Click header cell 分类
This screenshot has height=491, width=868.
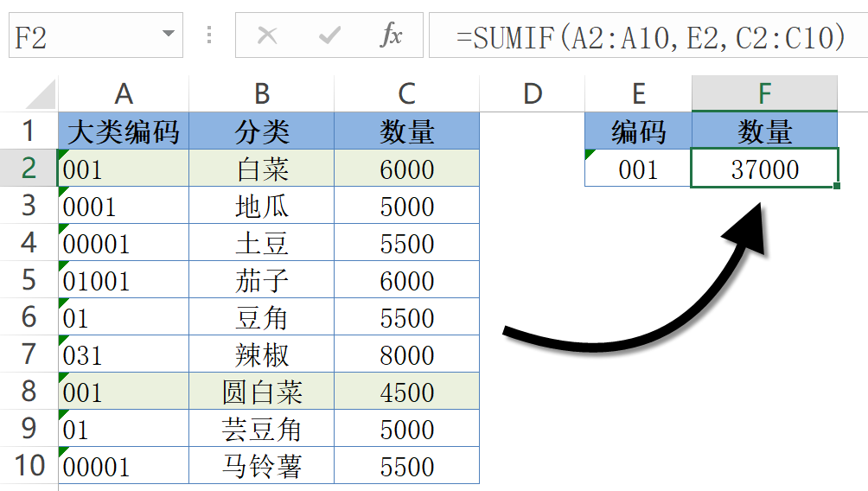(262, 131)
